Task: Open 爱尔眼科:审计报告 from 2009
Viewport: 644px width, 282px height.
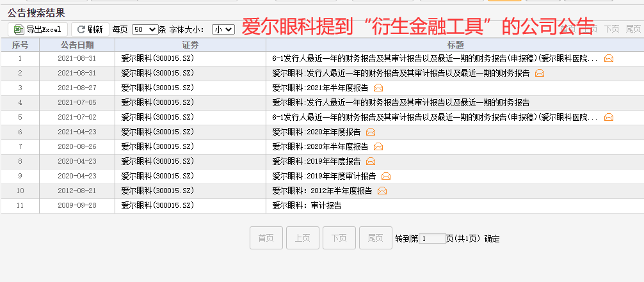Action: coord(307,206)
